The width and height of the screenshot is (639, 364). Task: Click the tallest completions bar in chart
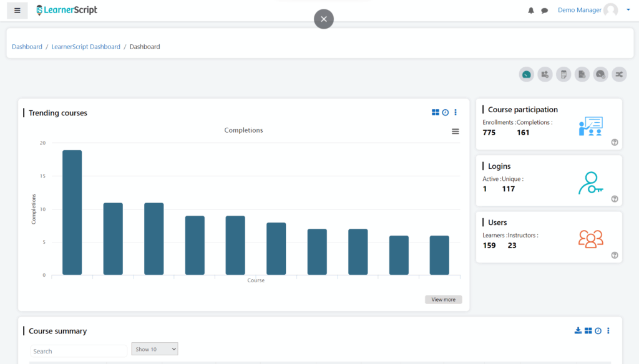click(72, 212)
